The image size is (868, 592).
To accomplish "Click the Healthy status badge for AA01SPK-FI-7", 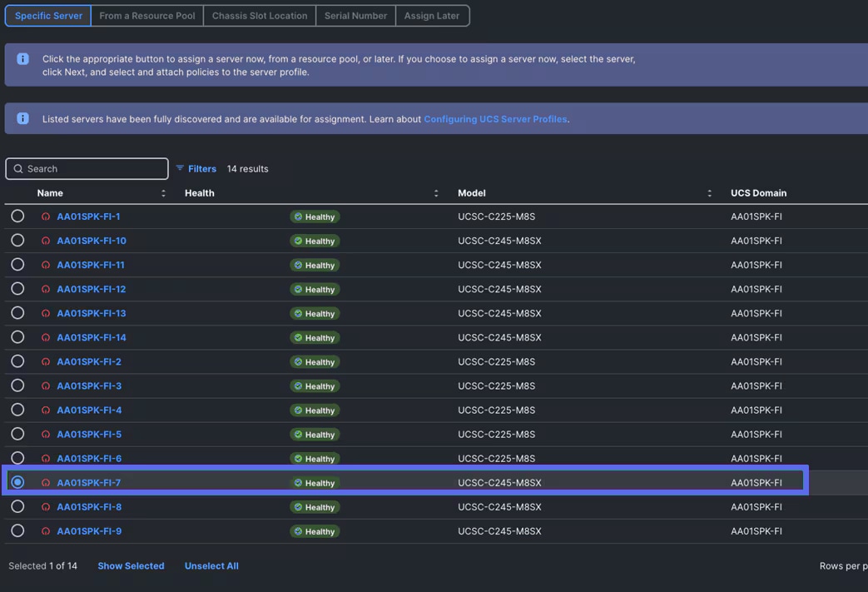I will pos(315,482).
